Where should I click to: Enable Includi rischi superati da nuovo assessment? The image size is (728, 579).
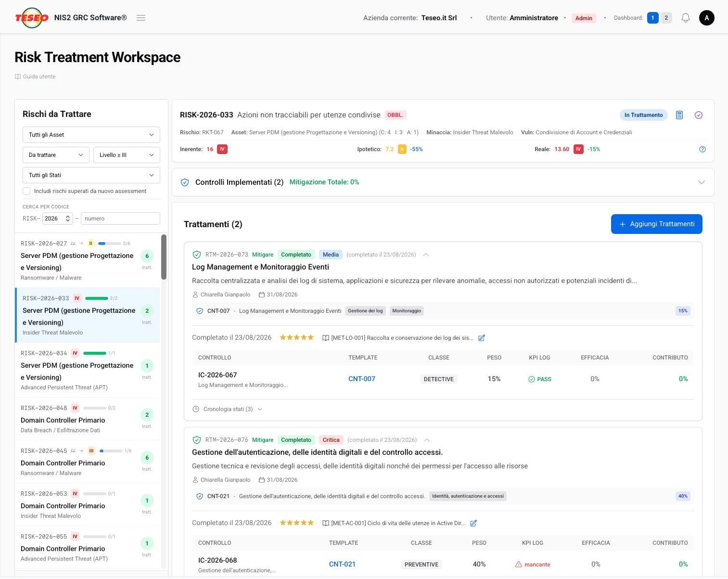click(x=26, y=191)
